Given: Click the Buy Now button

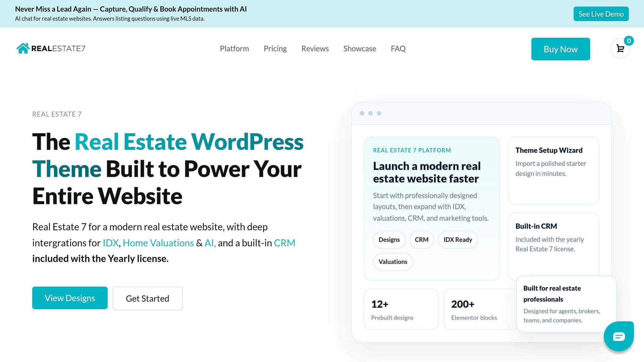Looking at the screenshot, I should (561, 49).
